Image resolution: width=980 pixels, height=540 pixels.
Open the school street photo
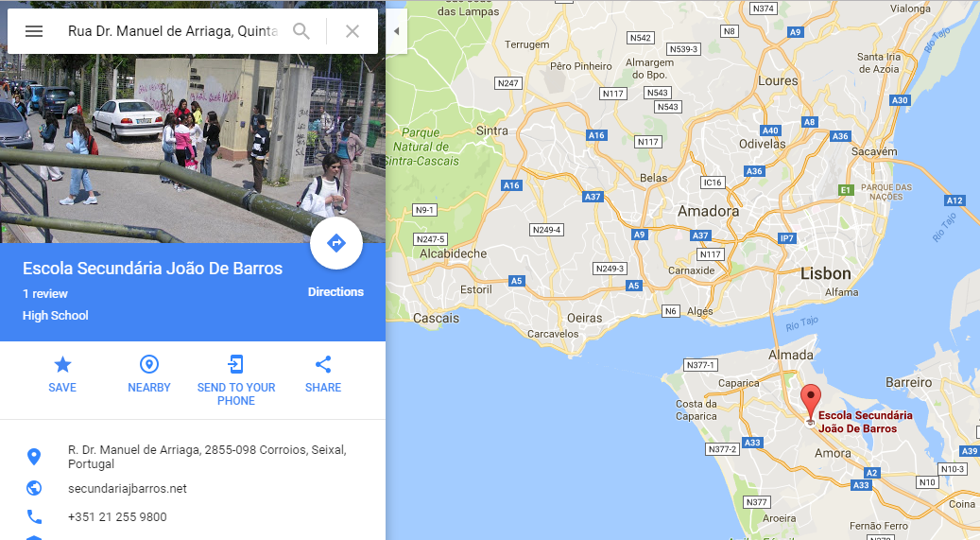193,148
